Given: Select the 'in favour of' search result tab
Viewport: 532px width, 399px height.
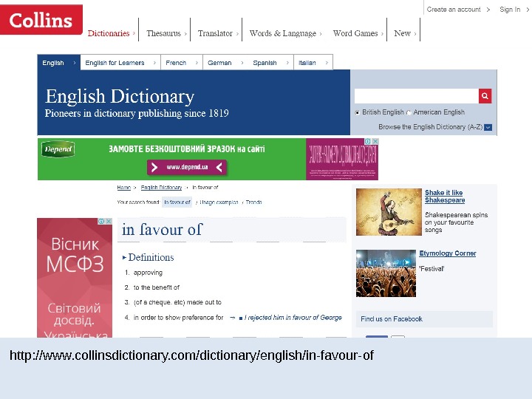Looking at the screenshot, I should (177, 202).
